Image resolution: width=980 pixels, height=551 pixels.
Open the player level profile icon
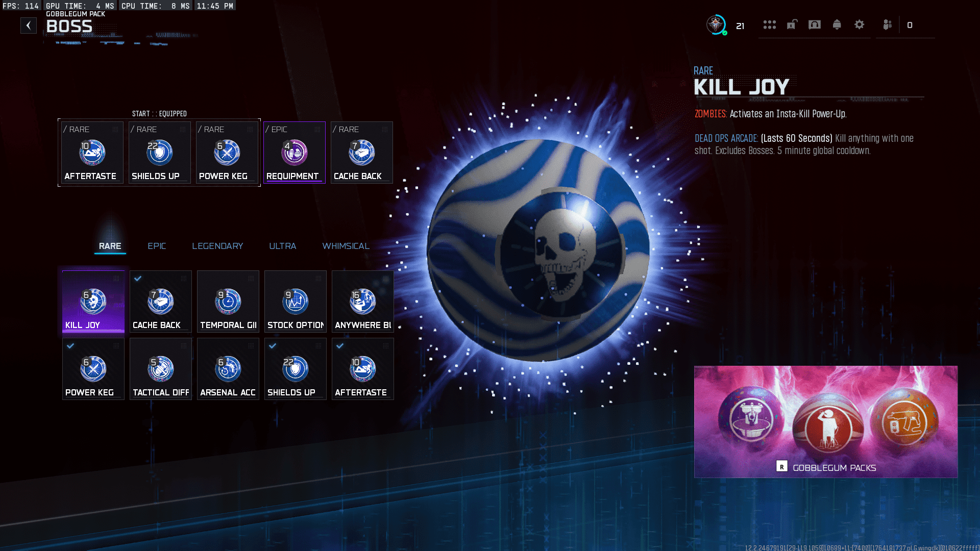(716, 24)
